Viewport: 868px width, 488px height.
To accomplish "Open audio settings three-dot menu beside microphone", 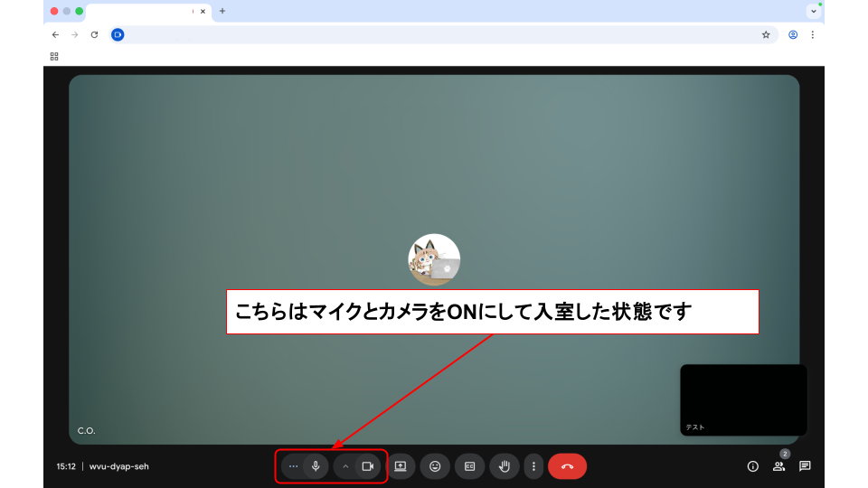I will coord(293,466).
